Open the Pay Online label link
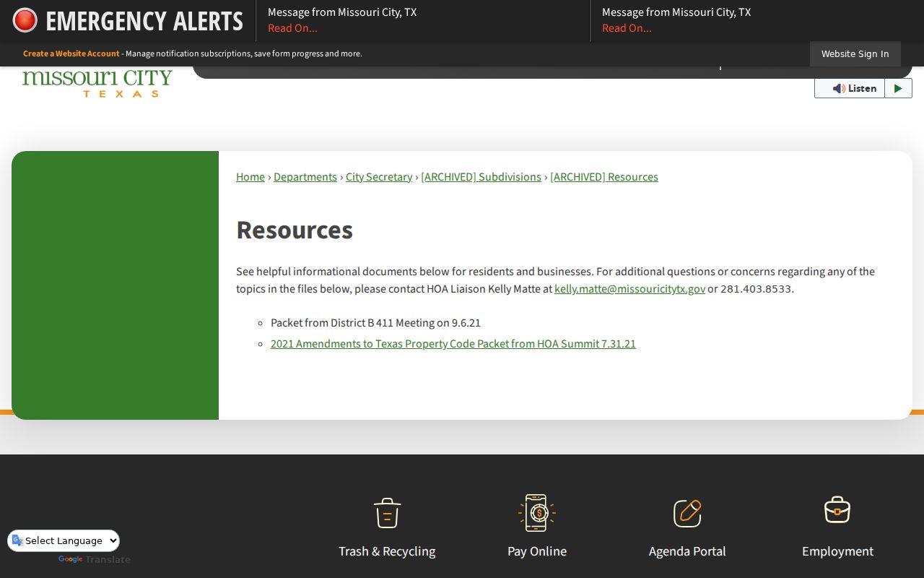Screen dimensions: 924x578 (537, 551)
